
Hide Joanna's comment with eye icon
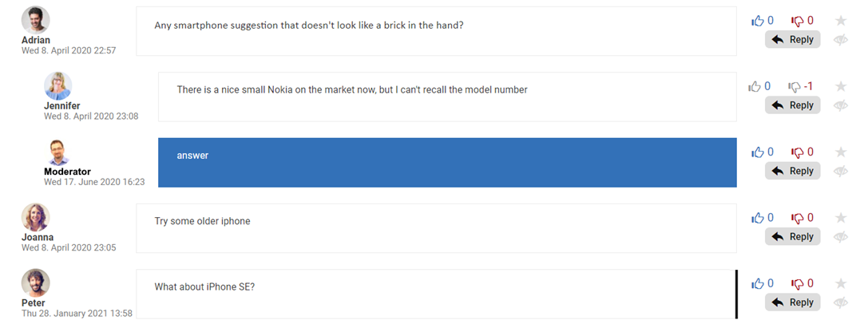click(x=840, y=237)
